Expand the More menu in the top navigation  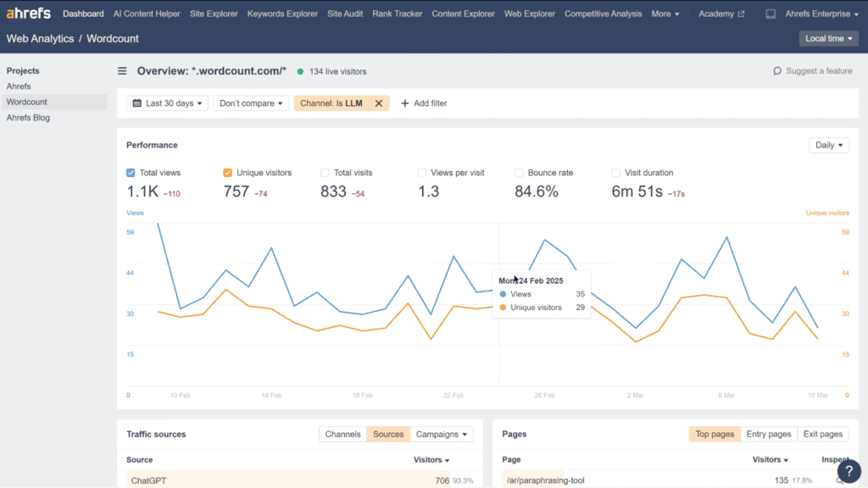665,14
